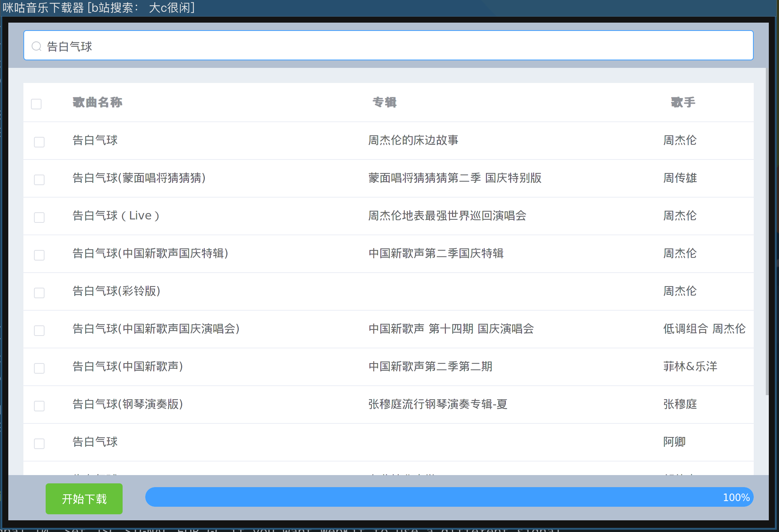Check the 蒙面唱将猜猜猜 song checkbox

[39, 179]
